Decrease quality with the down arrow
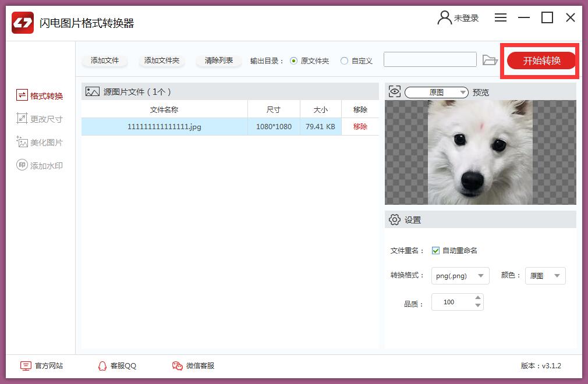This screenshot has height=384, width=588. click(477, 305)
